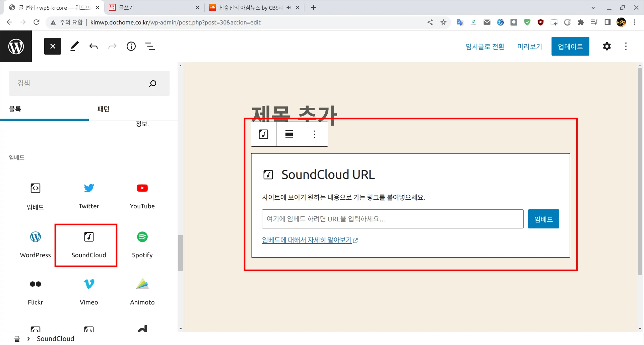Select the Flickr embed block
Image resolution: width=644 pixels, height=345 pixels.
35,291
